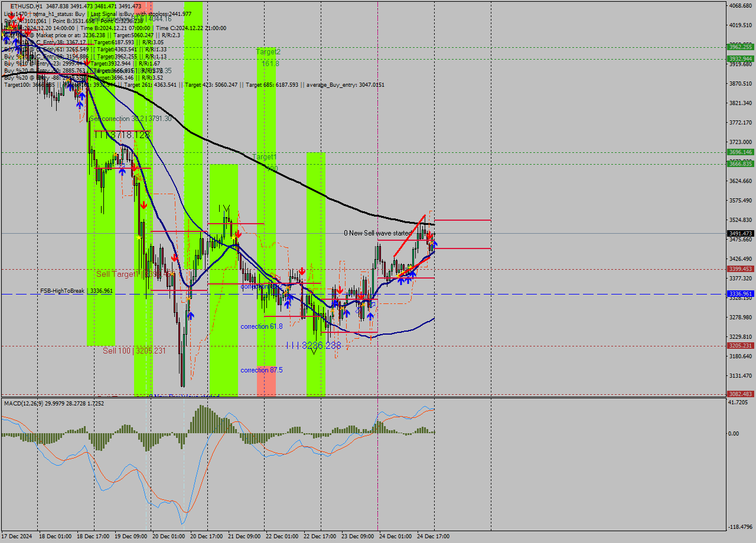Click time axis label 24 Dec 17:00
756x543 pixels.
pos(433,537)
